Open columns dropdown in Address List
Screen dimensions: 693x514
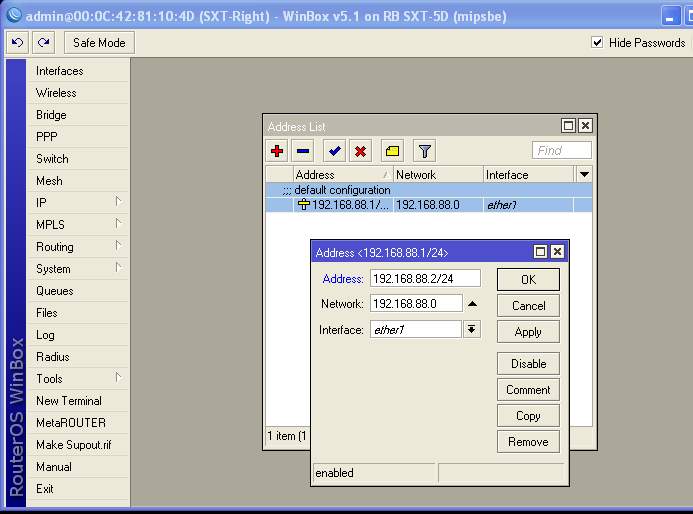[x=584, y=175]
